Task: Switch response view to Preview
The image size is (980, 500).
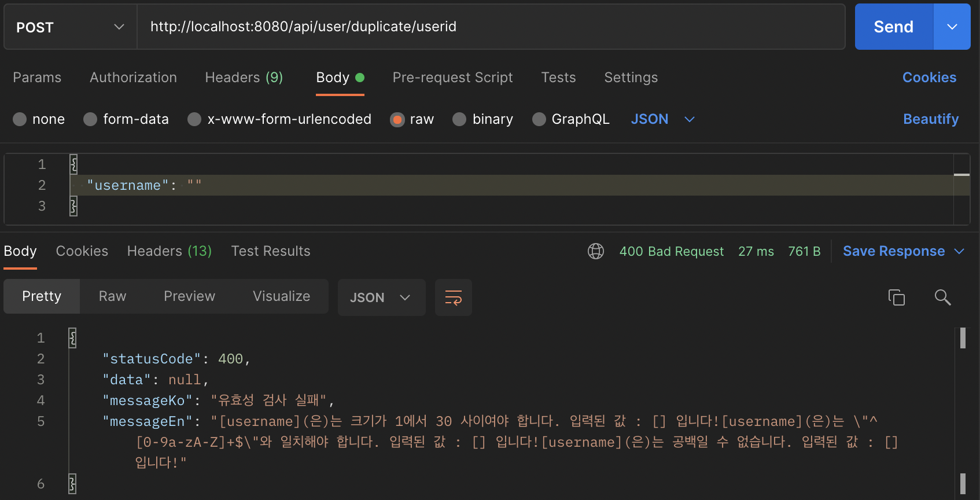Action: (x=189, y=296)
